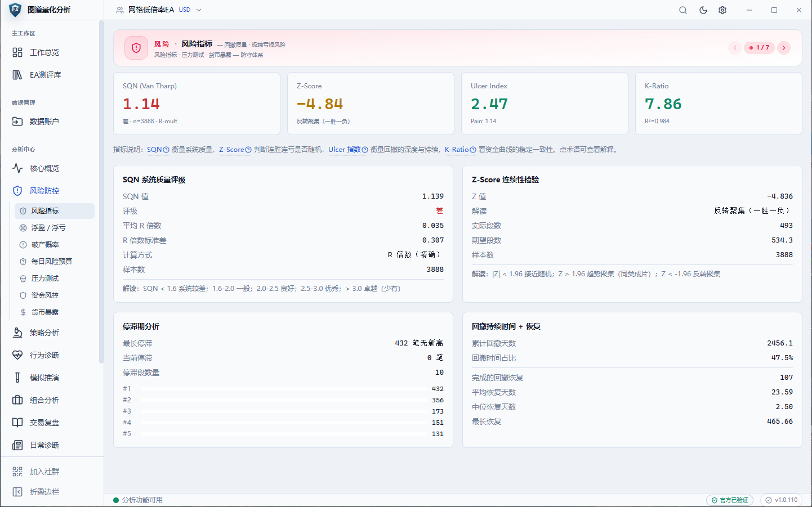Click the red shield icon in banner
This screenshot has width=812, height=507.
pyautogui.click(x=136, y=48)
